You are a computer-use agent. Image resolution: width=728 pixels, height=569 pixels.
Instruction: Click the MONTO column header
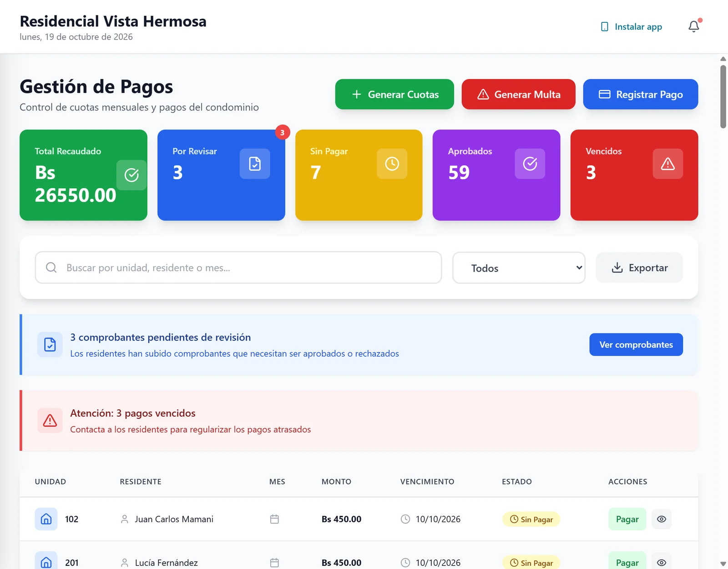click(336, 482)
